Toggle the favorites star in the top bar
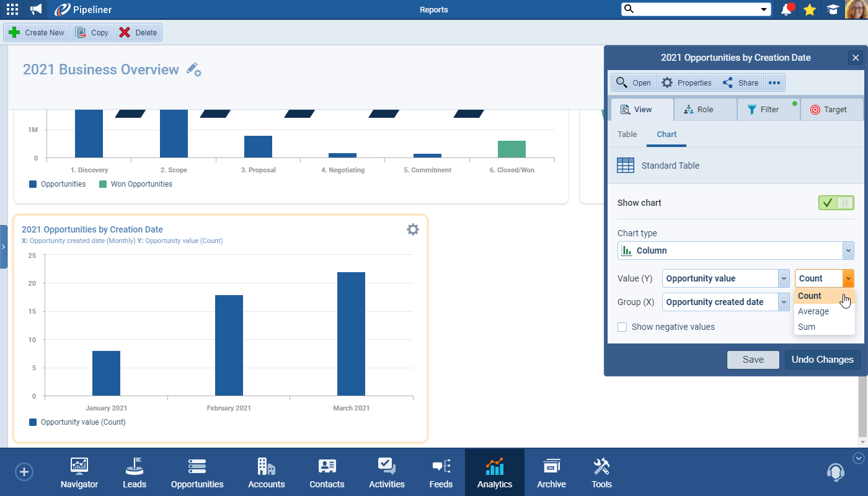The image size is (868, 496). 810,9
